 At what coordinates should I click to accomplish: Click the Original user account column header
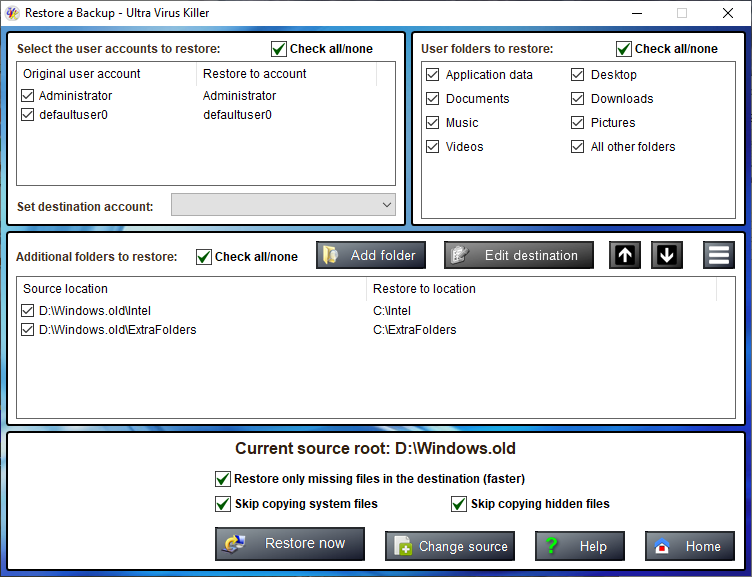click(106, 74)
